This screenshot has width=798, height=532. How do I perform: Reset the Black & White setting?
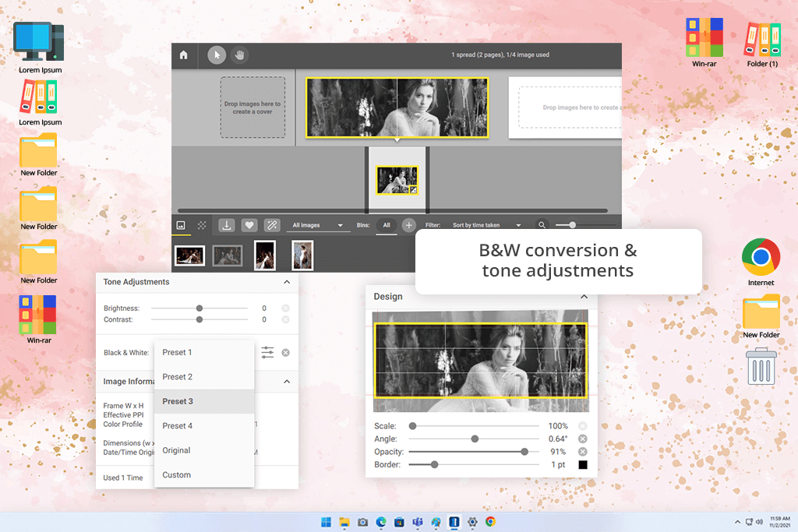pyautogui.click(x=285, y=353)
